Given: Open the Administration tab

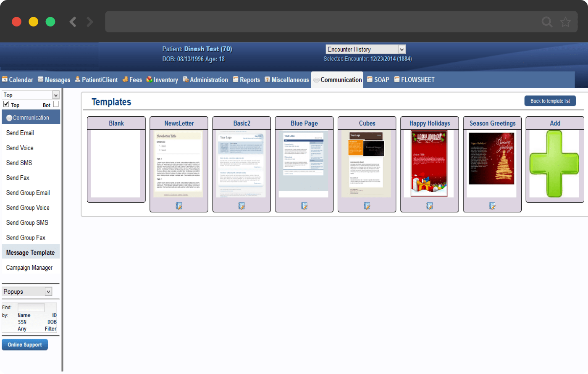Looking at the screenshot, I should point(205,80).
